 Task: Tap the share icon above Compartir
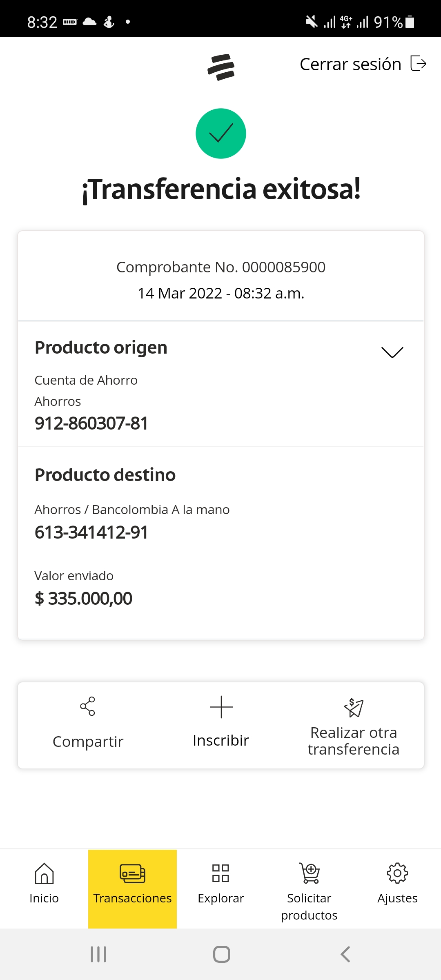click(88, 706)
